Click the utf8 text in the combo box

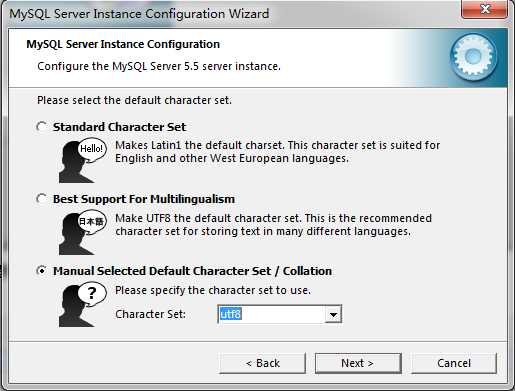(x=230, y=314)
